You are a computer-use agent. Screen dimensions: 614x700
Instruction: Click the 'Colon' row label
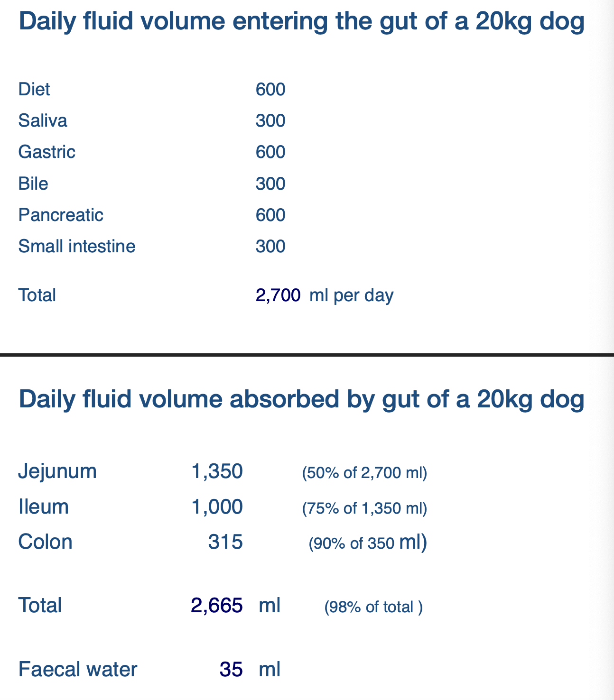click(x=45, y=542)
